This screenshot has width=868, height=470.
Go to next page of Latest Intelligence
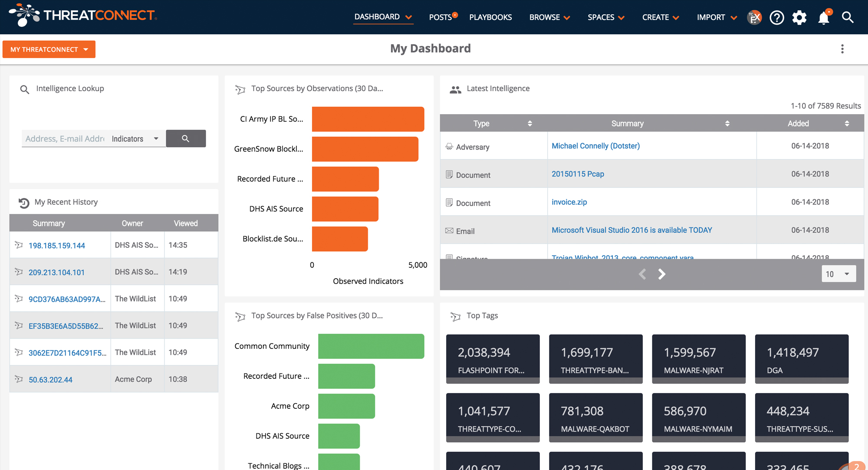[x=662, y=274]
